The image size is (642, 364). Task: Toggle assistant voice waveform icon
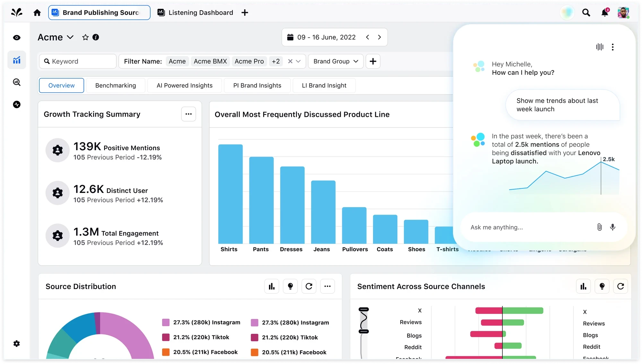tap(600, 47)
